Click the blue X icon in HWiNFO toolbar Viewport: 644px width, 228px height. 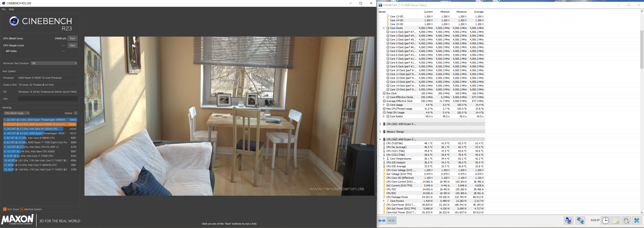pyautogui.click(x=637, y=221)
